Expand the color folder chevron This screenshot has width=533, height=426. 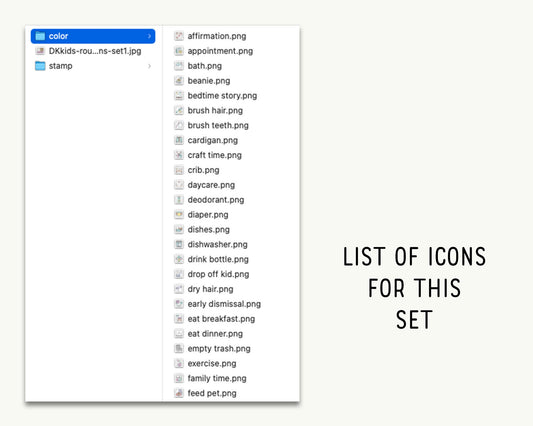coord(149,36)
